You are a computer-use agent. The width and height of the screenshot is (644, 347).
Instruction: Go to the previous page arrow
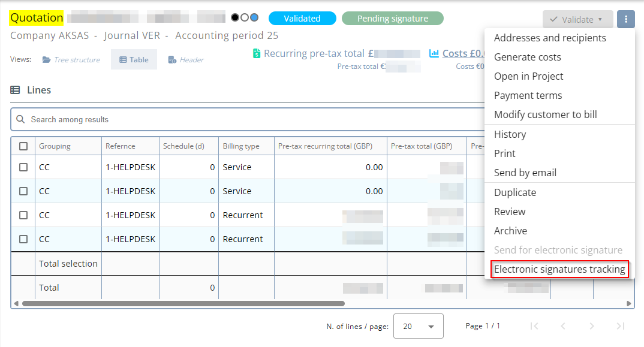563,326
